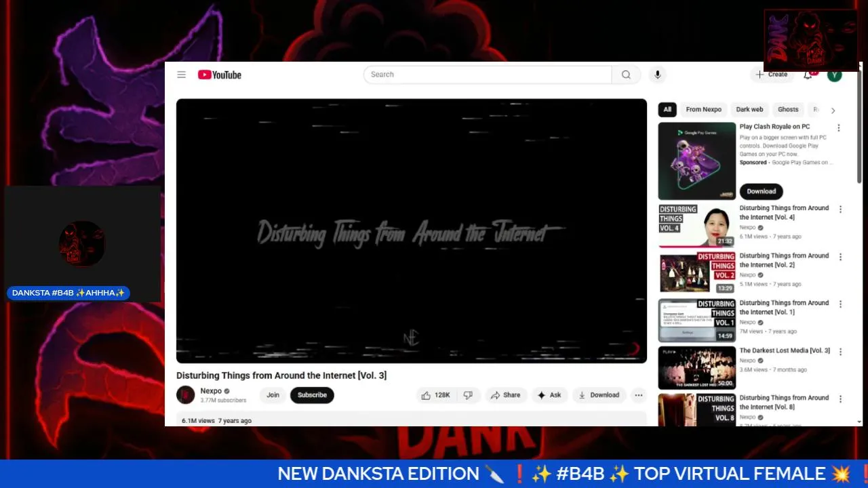Click the '6.1M views 7 years ago' description
The image size is (868, 488).
pyautogui.click(x=216, y=421)
